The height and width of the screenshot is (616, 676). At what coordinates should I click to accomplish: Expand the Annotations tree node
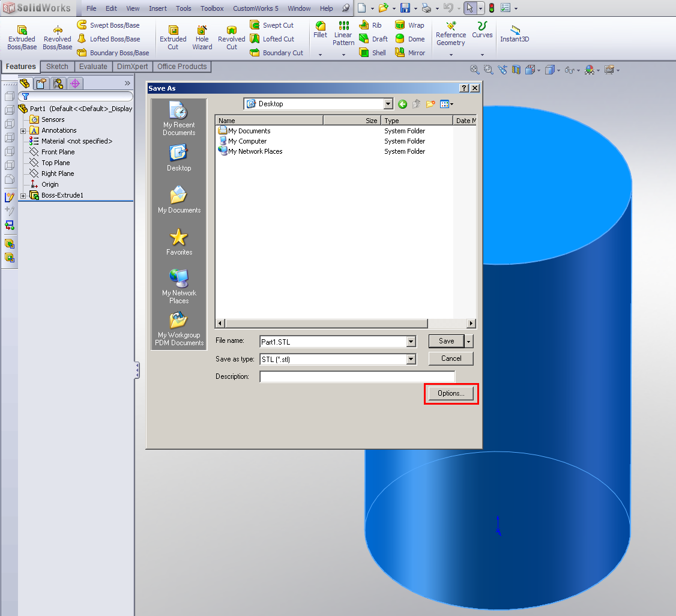click(x=23, y=131)
